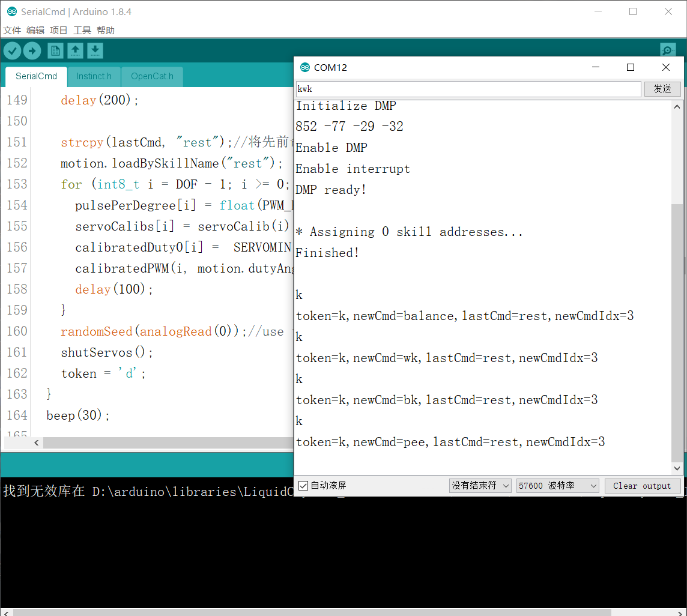This screenshot has width=687, height=616.
Task: Open the 没有结束符 line ending dropdown
Action: (x=480, y=486)
